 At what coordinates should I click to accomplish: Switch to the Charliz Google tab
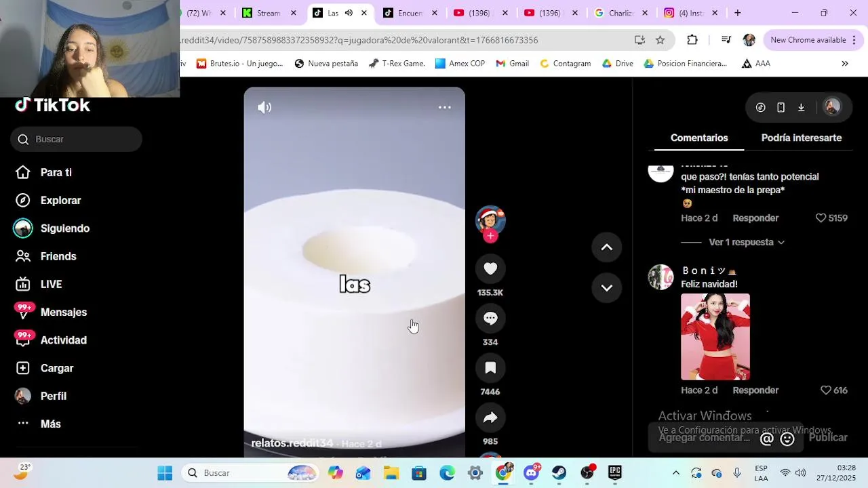pyautogui.click(x=620, y=13)
